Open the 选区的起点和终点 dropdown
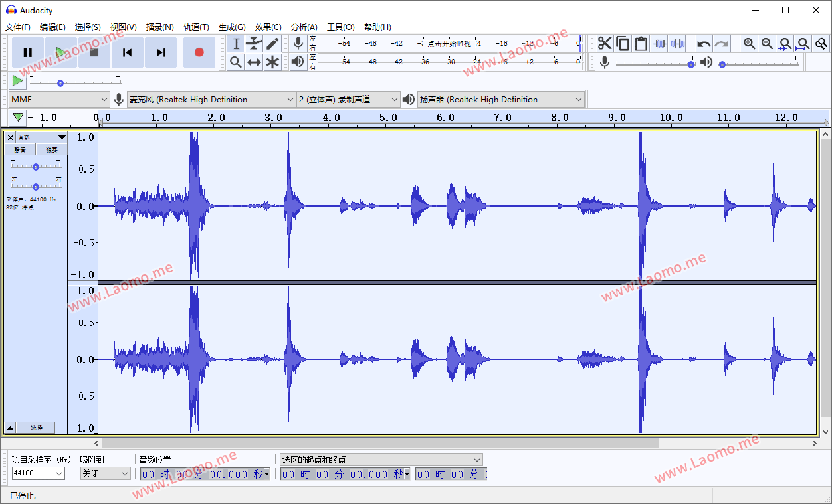The height and width of the screenshot is (504, 832). tap(381, 460)
